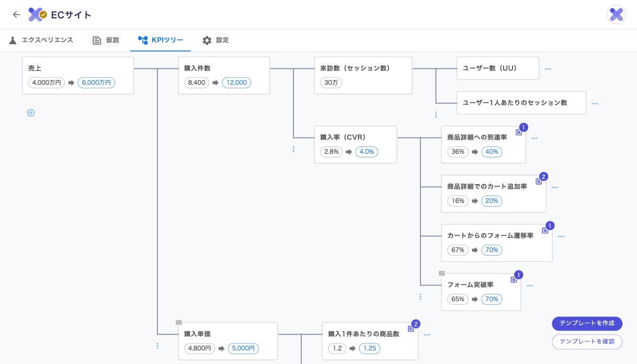Open the note icon on 購入1件あたりの商品数
This screenshot has width=637, height=364.
pyautogui.click(x=411, y=329)
